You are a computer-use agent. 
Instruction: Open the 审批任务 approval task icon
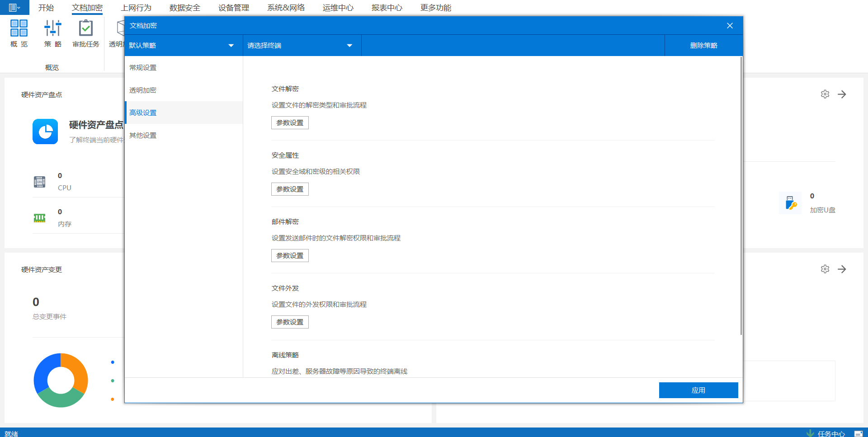click(x=85, y=28)
